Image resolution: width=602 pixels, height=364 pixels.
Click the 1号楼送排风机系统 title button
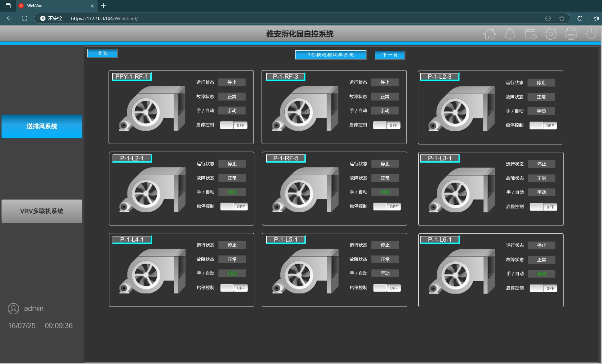tap(331, 55)
